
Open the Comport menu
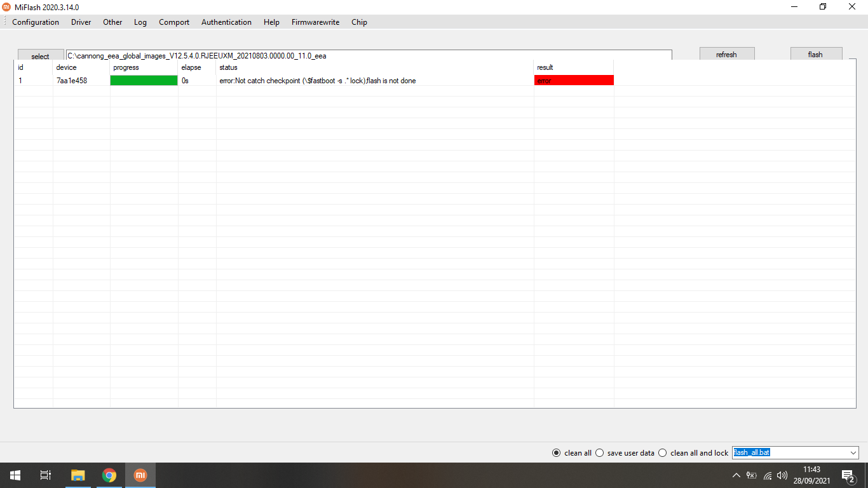[174, 22]
